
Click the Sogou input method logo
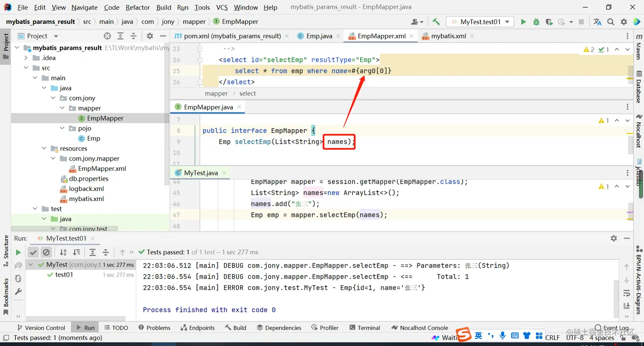coord(464,335)
